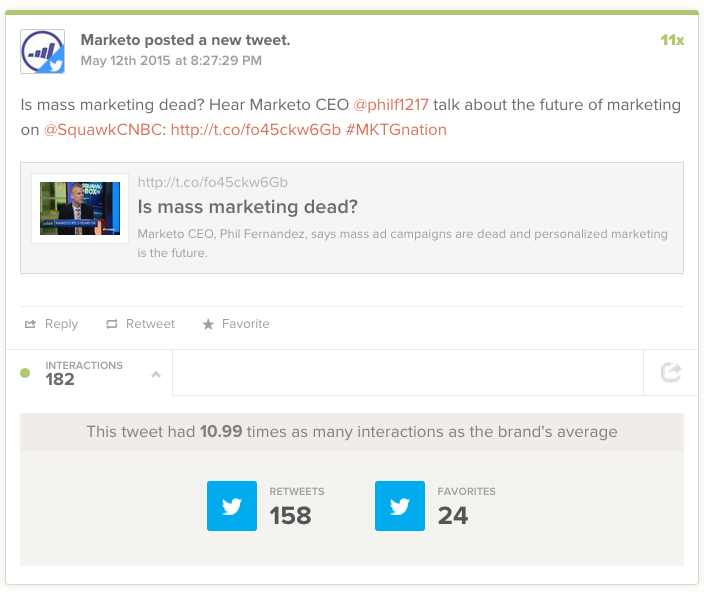Click the preview card's gray URL text
This screenshot has height=592, width=704.
tap(212, 183)
